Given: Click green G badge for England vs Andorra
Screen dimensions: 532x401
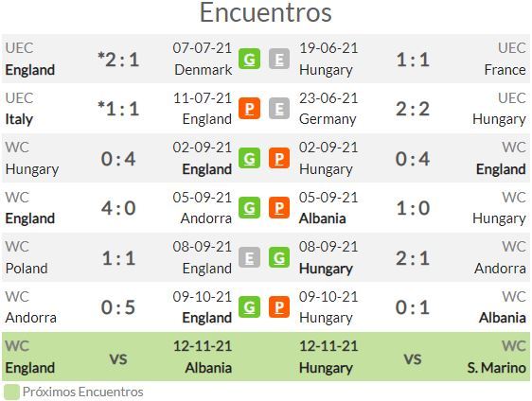Looking at the screenshot, I should [x=249, y=208].
